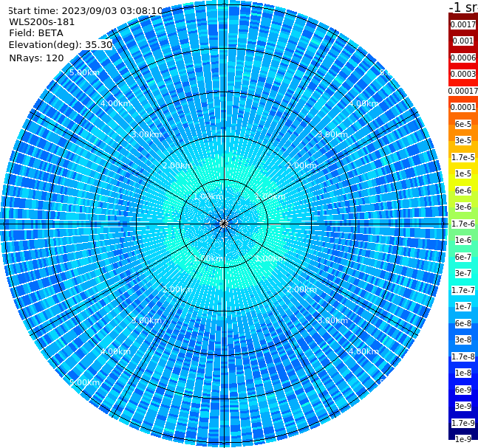Pick the 0.0006 colorbar value
This screenshot has height=448, width=478.
463,58
